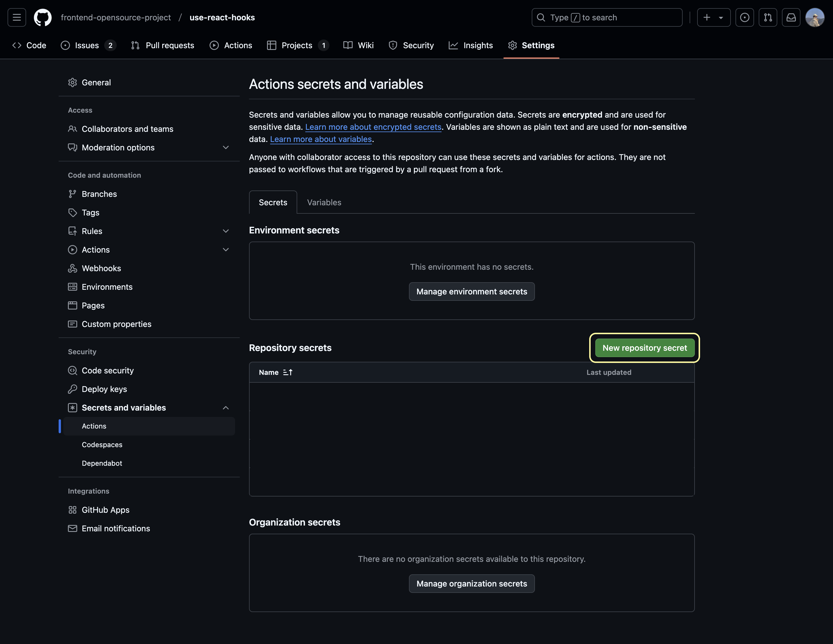
Task: Open Tags settings
Action: pos(149,213)
